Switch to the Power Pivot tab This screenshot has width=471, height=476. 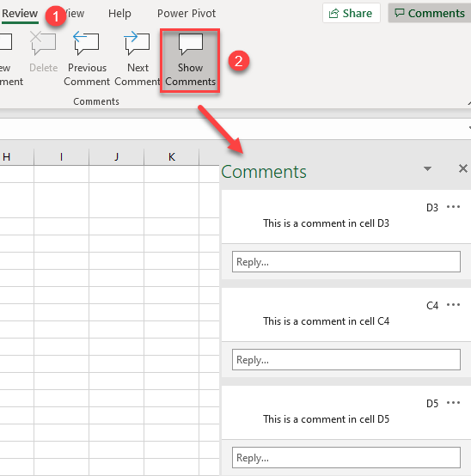[x=187, y=14]
